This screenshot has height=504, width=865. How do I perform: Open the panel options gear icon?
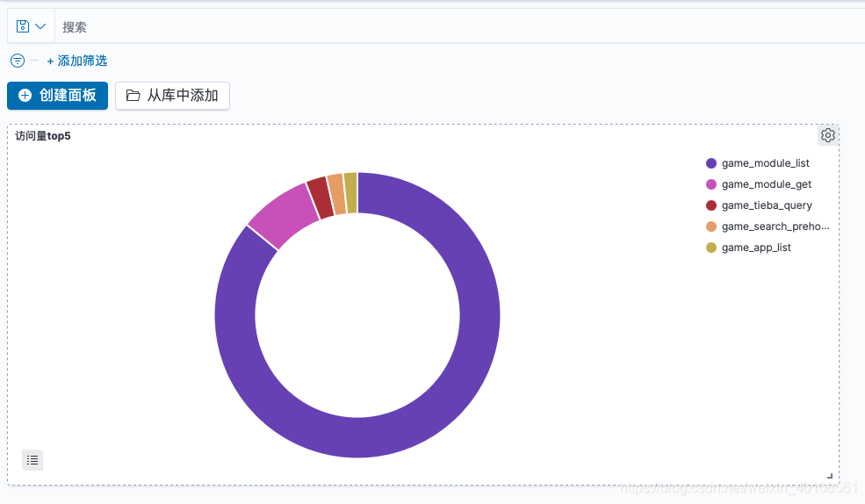click(x=827, y=135)
